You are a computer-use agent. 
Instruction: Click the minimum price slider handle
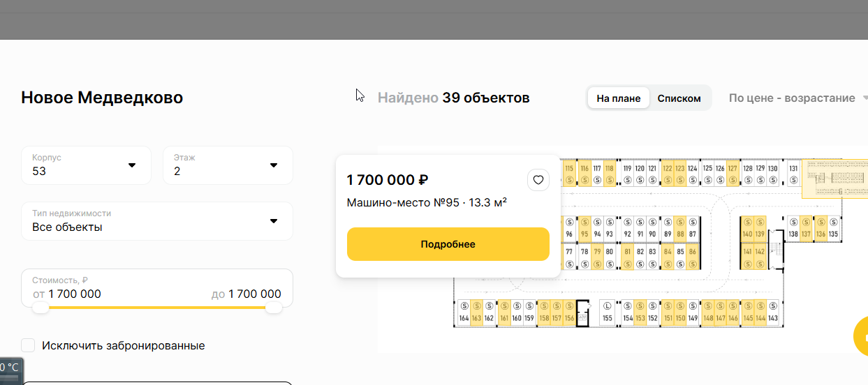pos(41,307)
